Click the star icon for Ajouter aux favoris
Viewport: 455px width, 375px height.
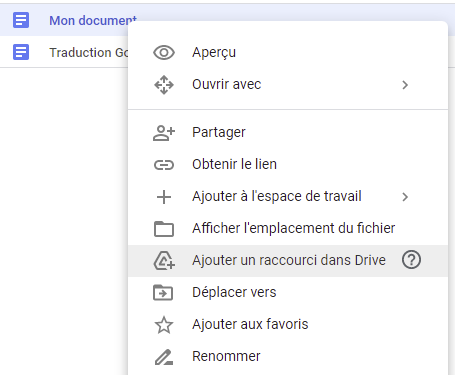point(164,325)
